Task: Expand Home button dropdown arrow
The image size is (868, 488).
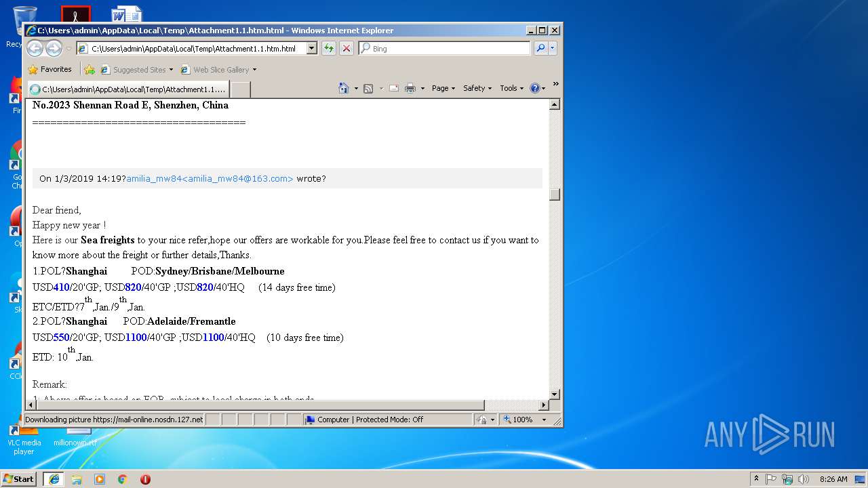Action: (x=356, y=88)
